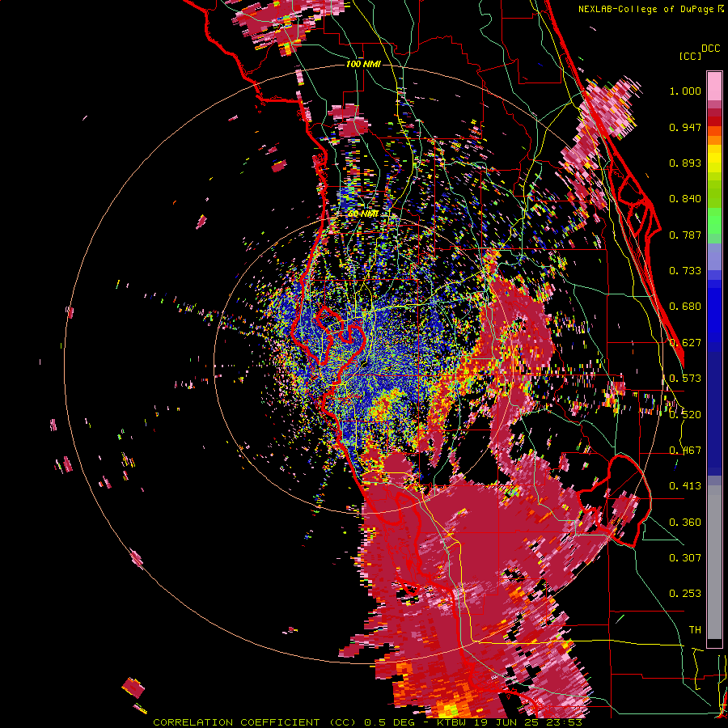Viewport: 728px width, 728px height.
Task: Select the 0.307 color scale value
Action: pyautogui.click(x=685, y=558)
